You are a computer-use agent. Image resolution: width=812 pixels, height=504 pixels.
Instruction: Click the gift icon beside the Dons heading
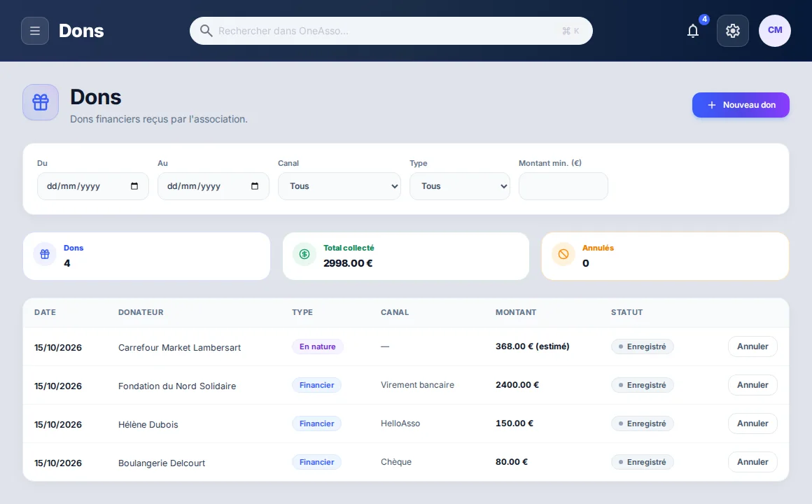pos(41,102)
